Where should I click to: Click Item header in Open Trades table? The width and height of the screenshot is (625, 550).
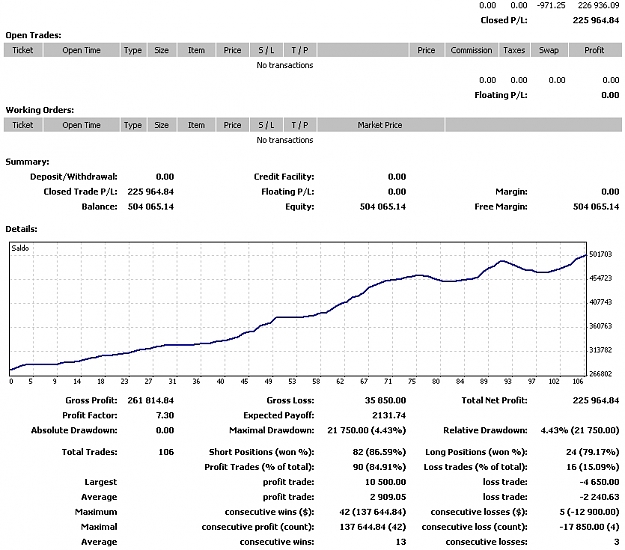click(196, 50)
